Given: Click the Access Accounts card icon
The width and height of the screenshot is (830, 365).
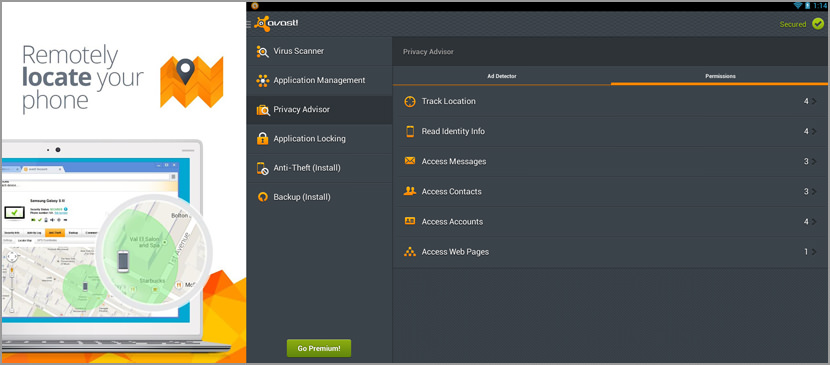Looking at the screenshot, I should (410, 221).
